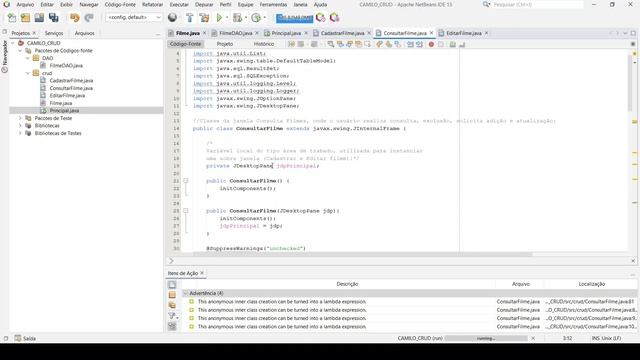Click the Navegador side panel button
640x360 pixels.
pyautogui.click(x=4, y=57)
